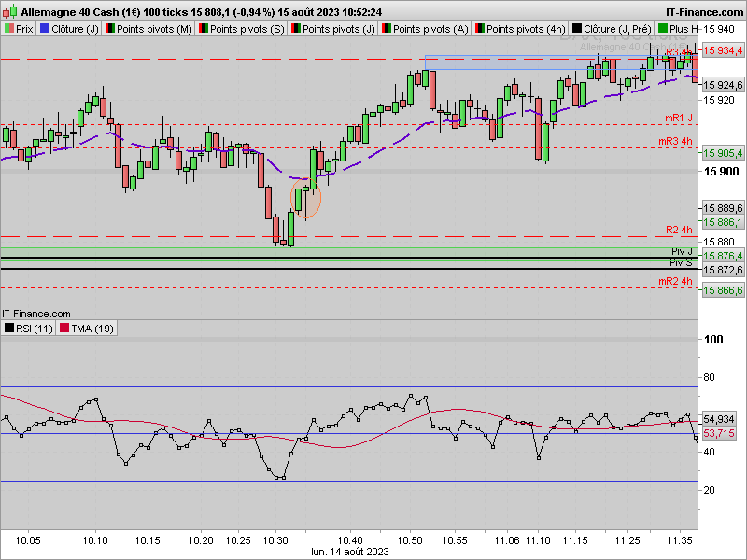Click the red TMA value tag 53,715
Viewport: 747px width, 560px height.
(719, 433)
